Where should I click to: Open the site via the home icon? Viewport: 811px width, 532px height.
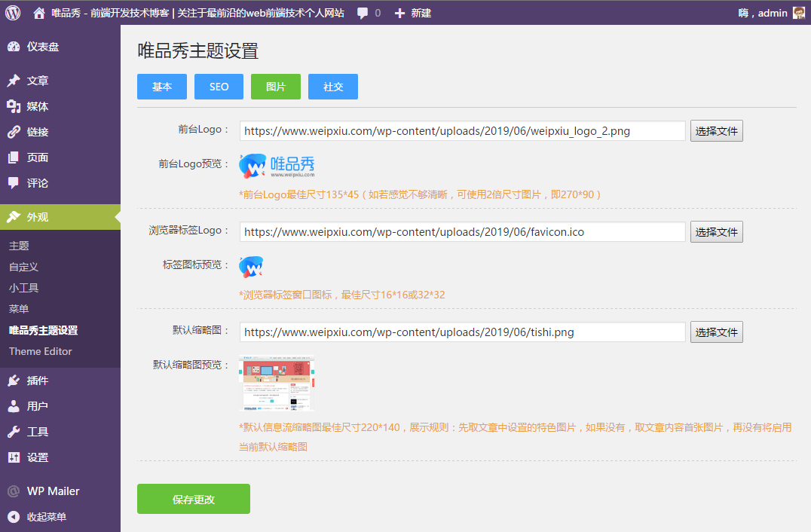click(x=38, y=12)
